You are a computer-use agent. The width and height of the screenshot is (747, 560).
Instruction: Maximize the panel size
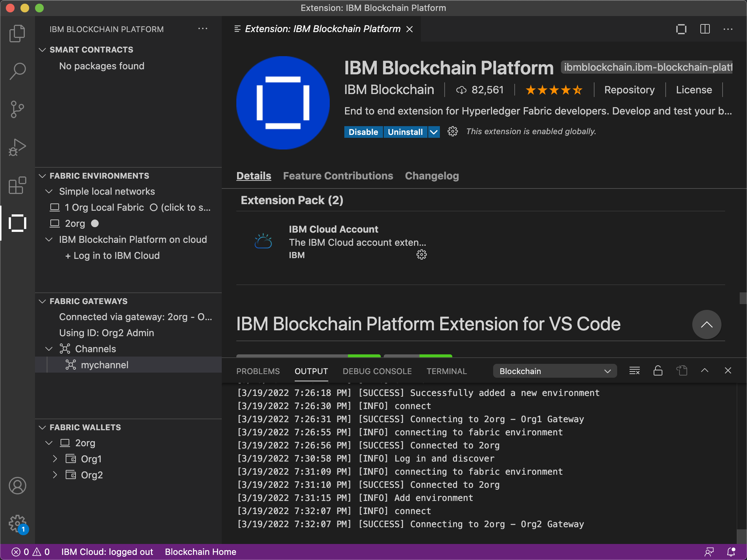click(705, 371)
